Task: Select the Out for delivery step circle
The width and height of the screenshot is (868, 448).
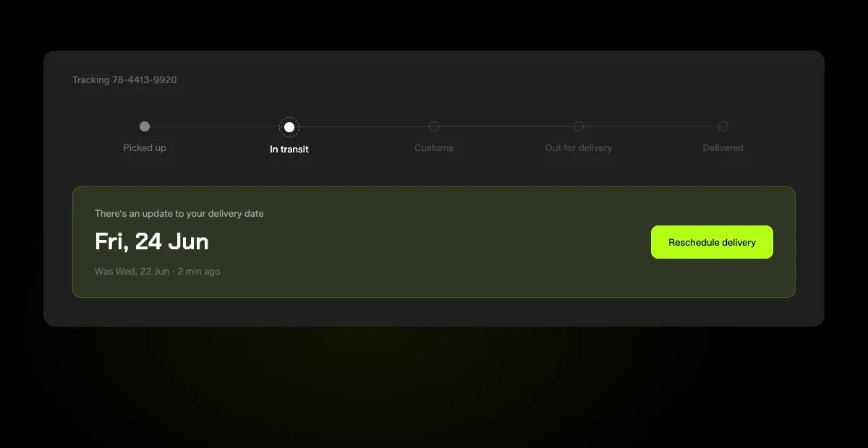Action: (579, 126)
